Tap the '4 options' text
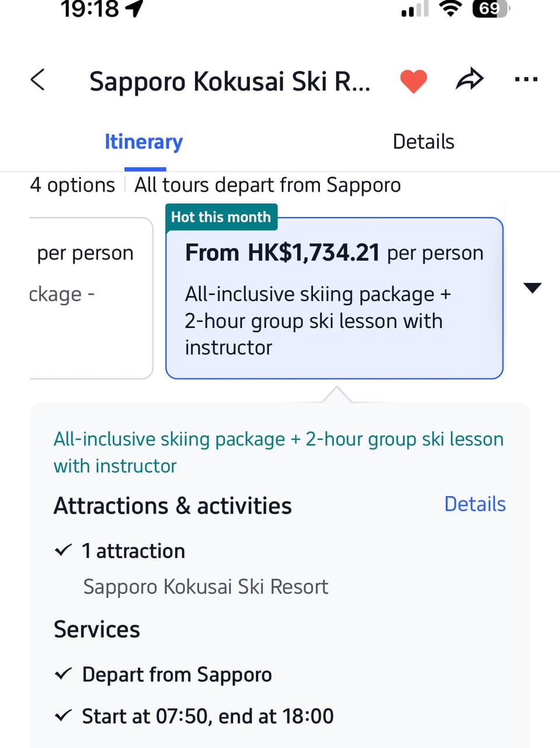 point(72,185)
